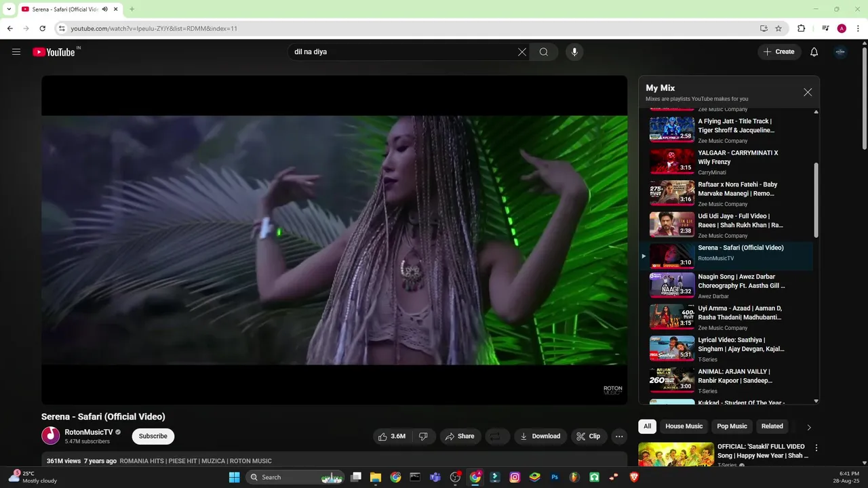Screen dimensions: 868x488
Task: Click the video player to pause
Action: 334,240
